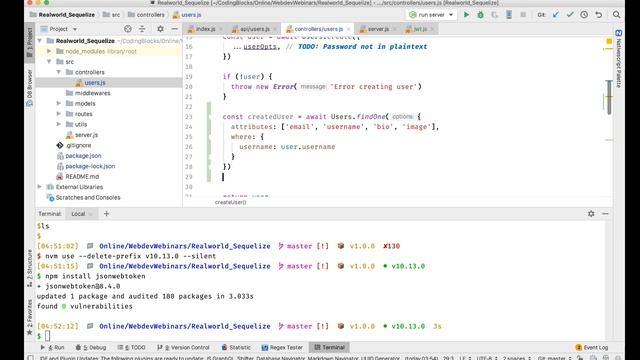Click the editor vertical scrollbar
Screen dimensions: 640x360
pyautogui.click(x=609, y=97)
